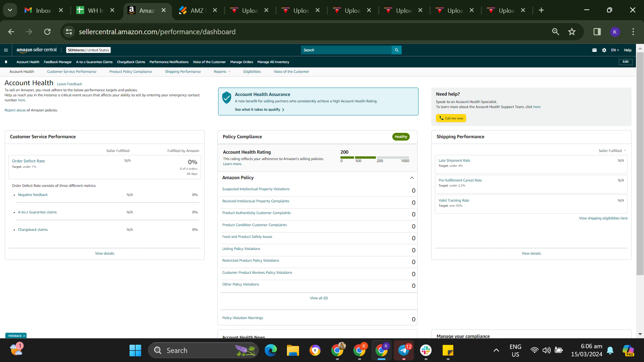Close the Feedback tab with its X
Viewport: 644px width, 362px height.
pyautogui.click(x=24, y=336)
